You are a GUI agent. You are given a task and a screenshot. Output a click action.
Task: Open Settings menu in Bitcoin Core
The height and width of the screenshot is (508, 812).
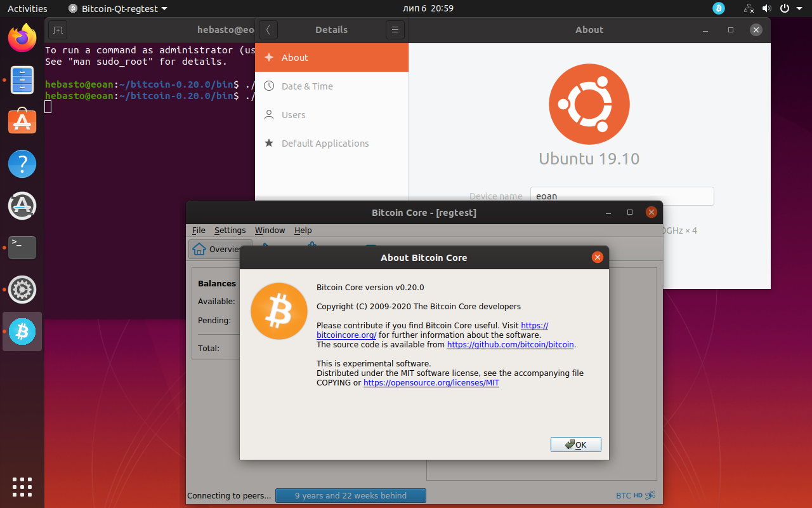click(x=230, y=230)
